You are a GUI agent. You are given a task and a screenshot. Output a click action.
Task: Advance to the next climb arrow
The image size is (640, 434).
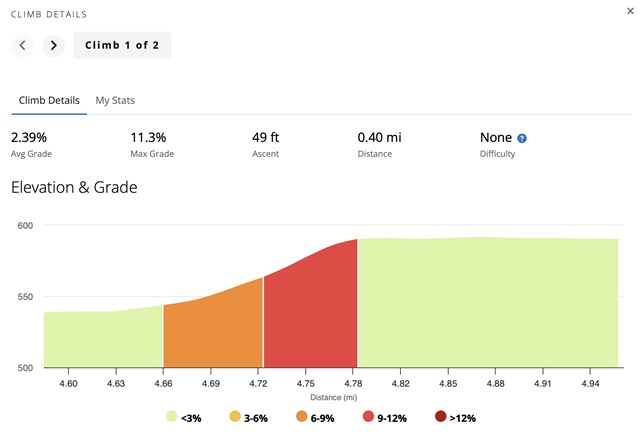[54, 45]
